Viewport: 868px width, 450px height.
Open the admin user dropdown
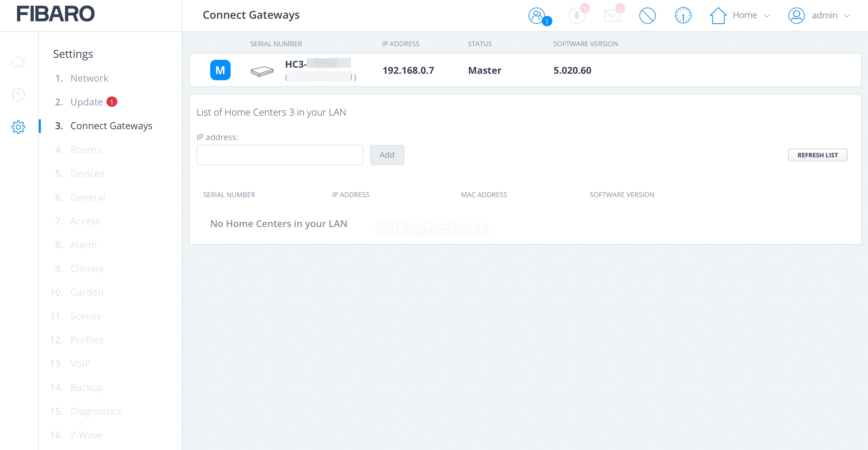[x=831, y=16]
